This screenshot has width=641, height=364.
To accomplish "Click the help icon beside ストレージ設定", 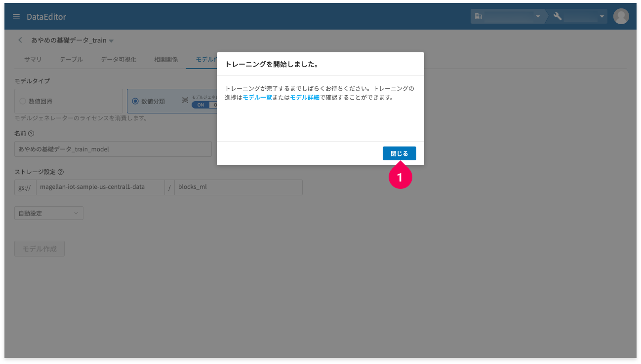I will [x=61, y=172].
